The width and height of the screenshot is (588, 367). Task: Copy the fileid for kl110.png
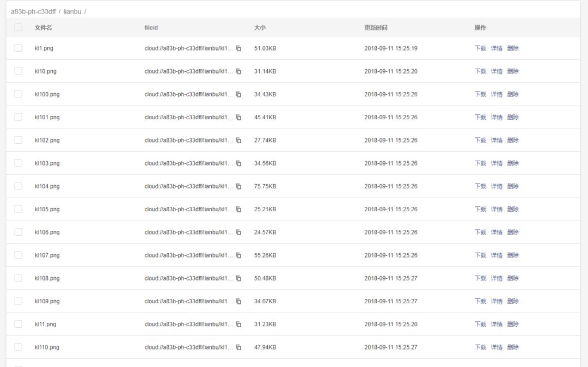pos(238,347)
